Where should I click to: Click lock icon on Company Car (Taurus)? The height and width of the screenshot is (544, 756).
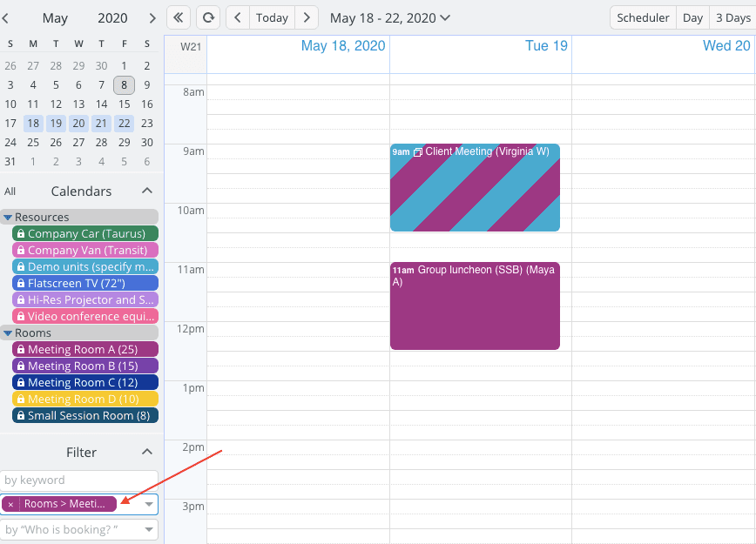coord(21,234)
